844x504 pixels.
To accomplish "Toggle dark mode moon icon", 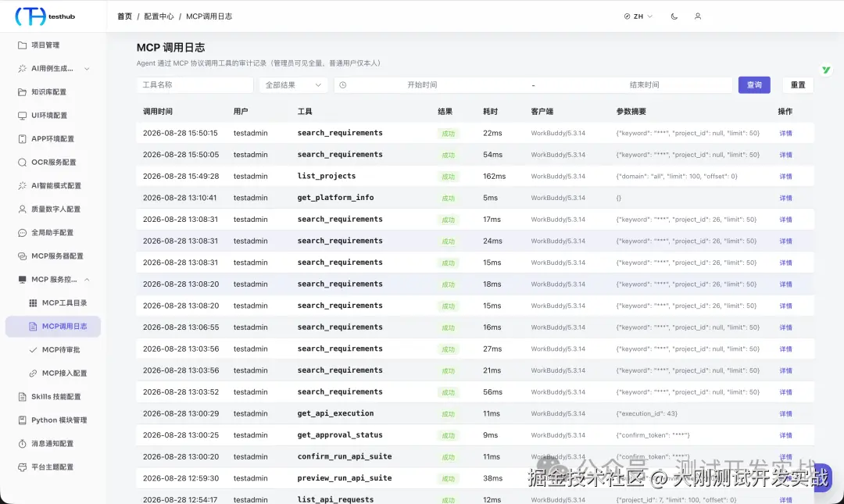I will 674,16.
